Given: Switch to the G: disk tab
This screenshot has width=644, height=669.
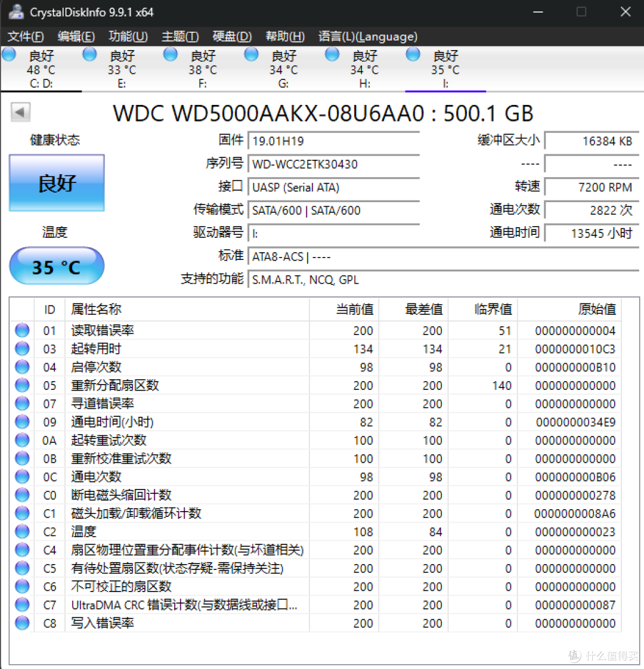Looking at the screenshot, I should (283, 69).
